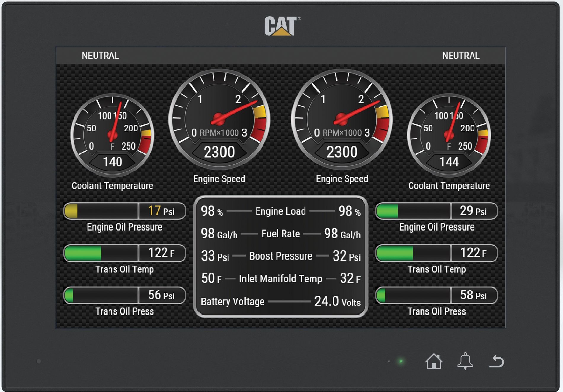Tap the left Engine Speed tachometer
Screen dimensions: 563x392
pyautogui.click(x=219, y=120)
